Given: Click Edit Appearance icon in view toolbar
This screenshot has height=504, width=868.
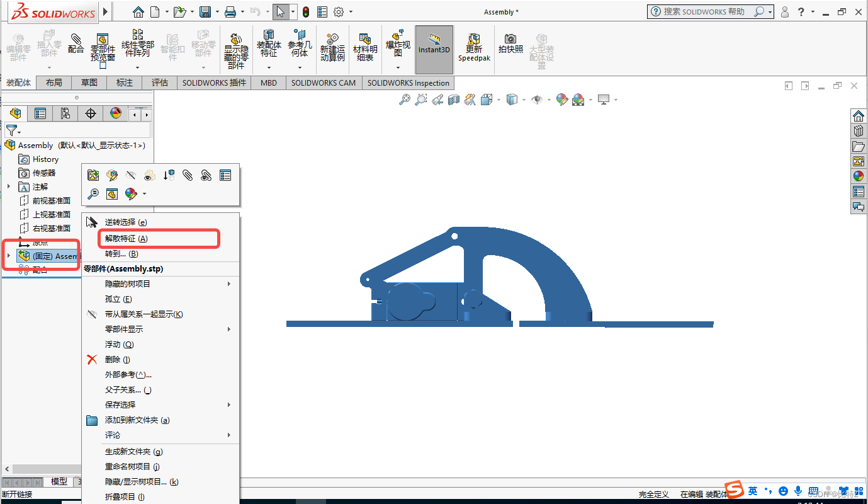Looking at the screenshot, I should point(562,100).
